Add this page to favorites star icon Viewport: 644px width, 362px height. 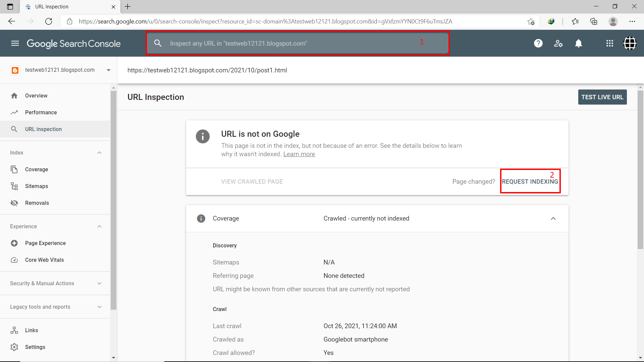[531, 21]
